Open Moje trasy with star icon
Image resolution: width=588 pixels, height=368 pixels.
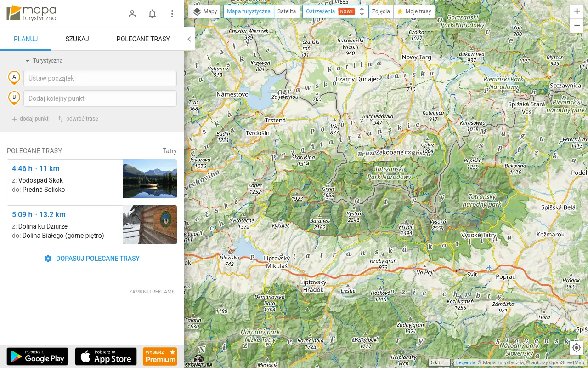tap(414, 11)
